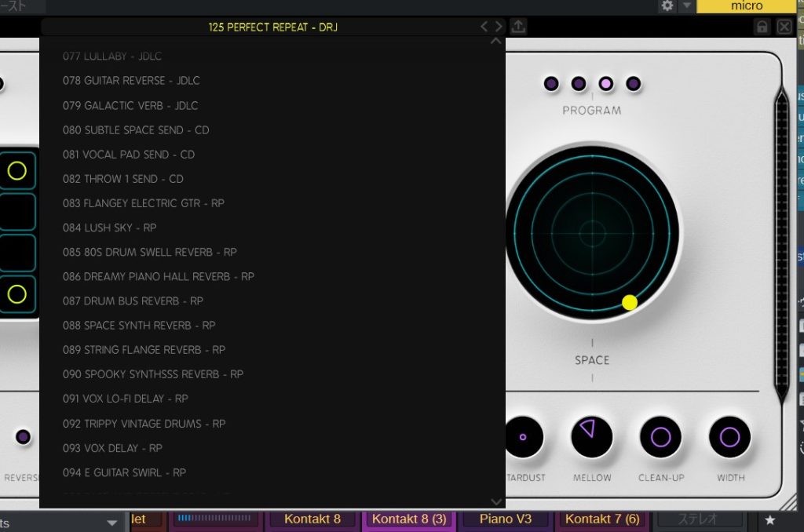Click the Piano V3 track button

point(505,519)
